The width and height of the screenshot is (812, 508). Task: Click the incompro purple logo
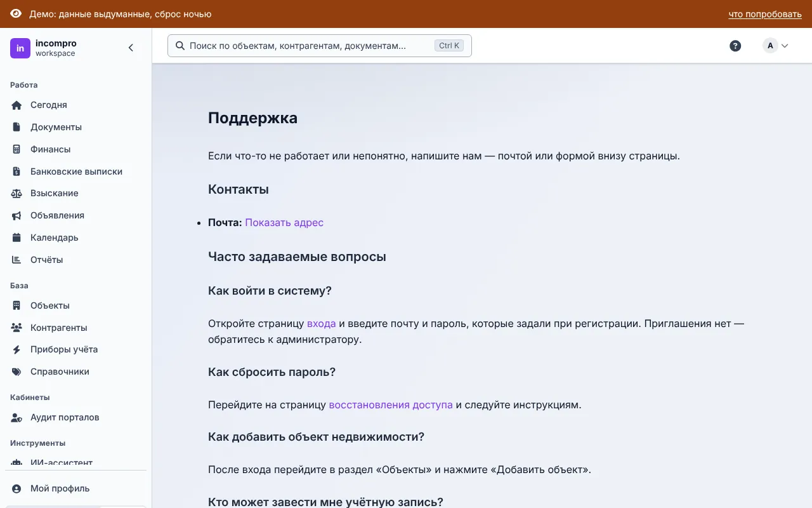(x=20, y=48)
